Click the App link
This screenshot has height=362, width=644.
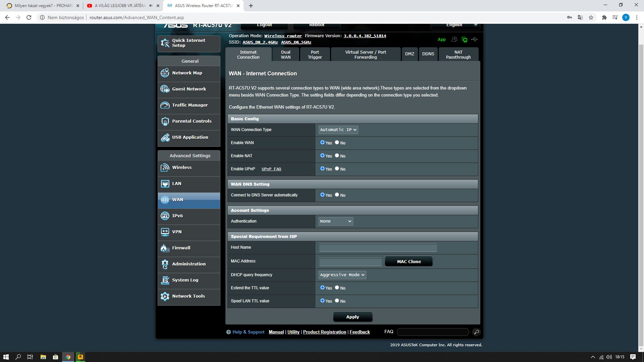[441, 40]
